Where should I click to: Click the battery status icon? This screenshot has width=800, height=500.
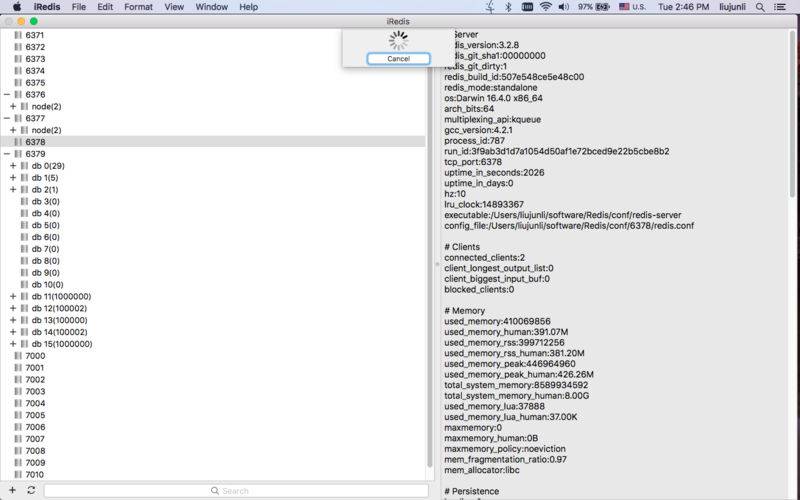coord(602,7)
